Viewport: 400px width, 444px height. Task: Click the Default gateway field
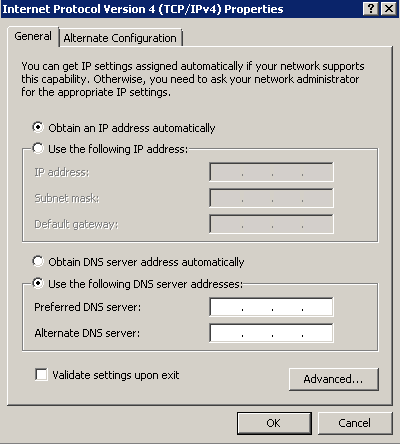[x=271, y=224]
